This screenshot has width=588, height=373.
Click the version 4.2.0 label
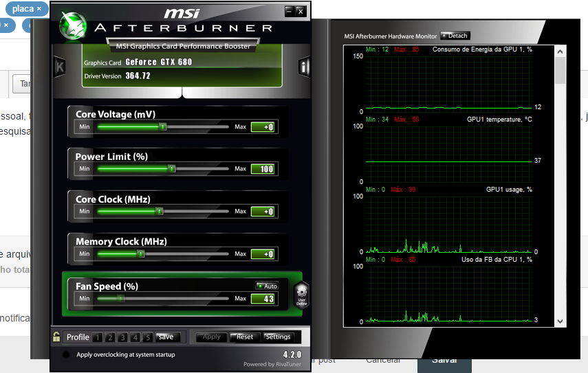pyautogui.click(x=292, y=354)
